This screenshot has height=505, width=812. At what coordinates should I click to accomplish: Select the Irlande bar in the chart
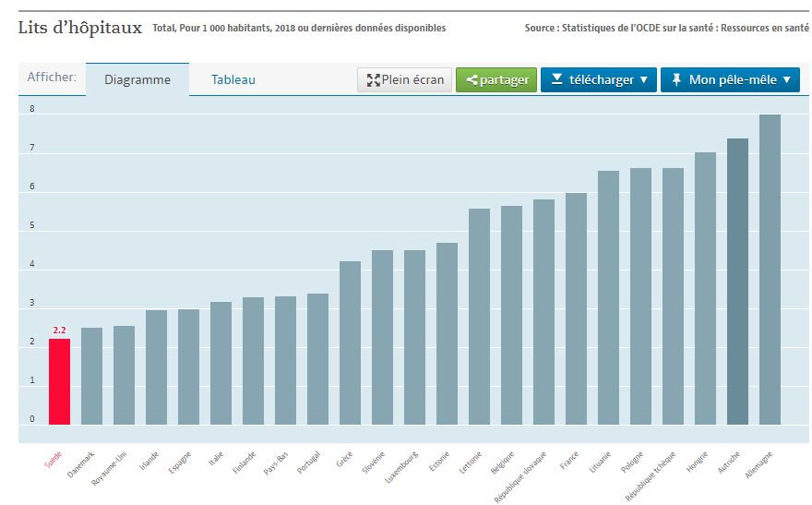[x=156, y=367]
